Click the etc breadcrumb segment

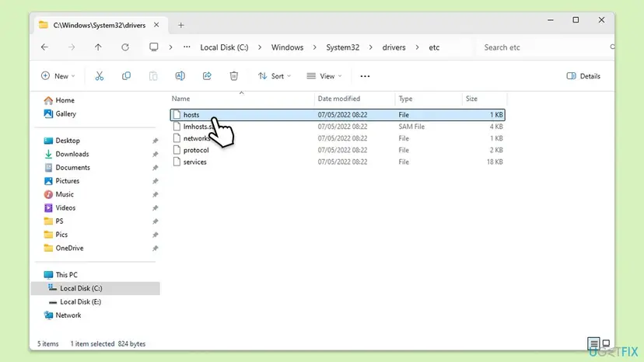pos(434,47)
